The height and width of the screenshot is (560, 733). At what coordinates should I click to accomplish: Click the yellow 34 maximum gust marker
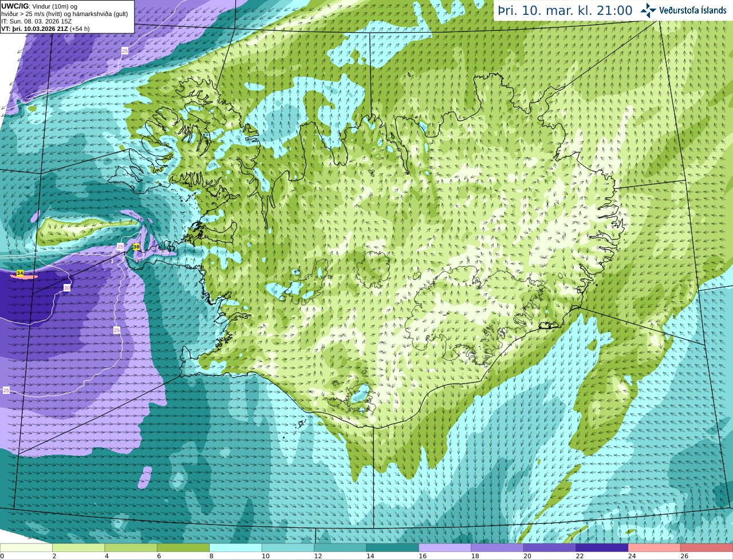[20, 274]
